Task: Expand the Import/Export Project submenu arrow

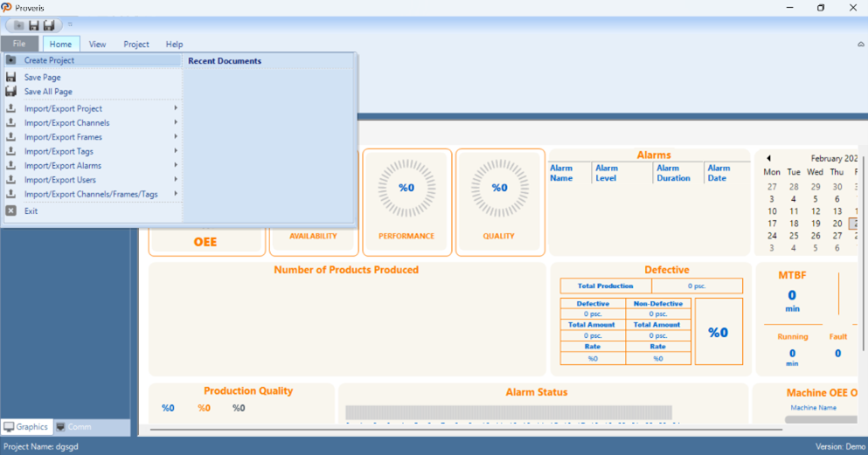Action: click(x=176, y=107)
